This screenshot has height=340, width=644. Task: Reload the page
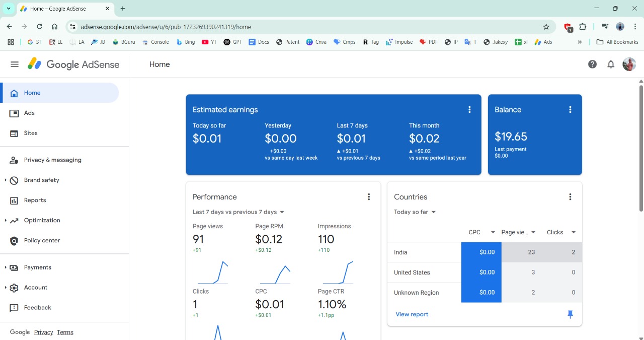tap(39, 27)
